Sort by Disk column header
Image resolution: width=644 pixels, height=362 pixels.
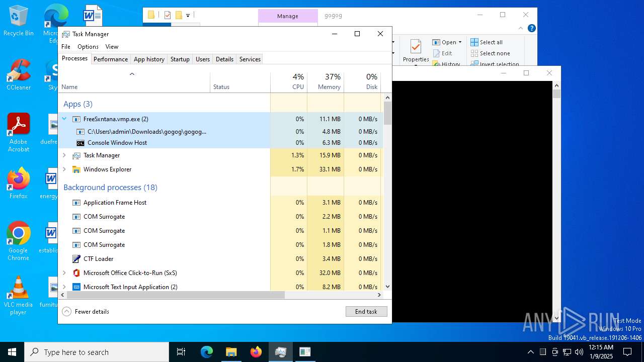pos(362,82)
